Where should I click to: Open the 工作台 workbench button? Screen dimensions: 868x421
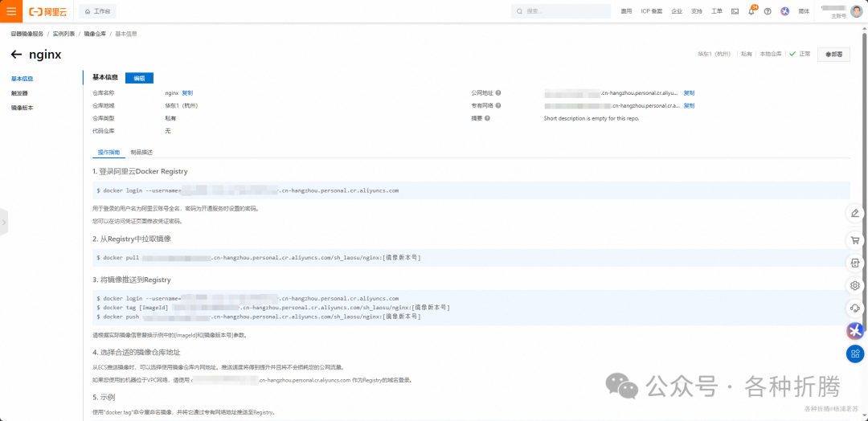tap(97, 11)
